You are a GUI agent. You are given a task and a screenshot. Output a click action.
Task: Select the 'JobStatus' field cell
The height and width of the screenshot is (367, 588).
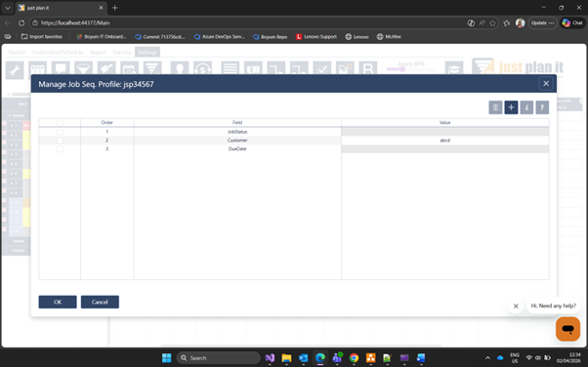(x=237, y=132)
